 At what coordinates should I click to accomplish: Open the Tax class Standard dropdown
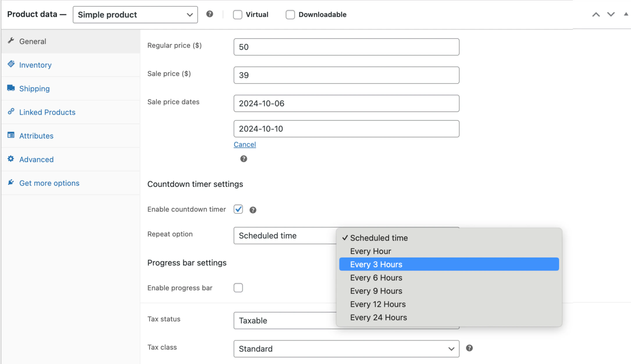pos(346,349)
